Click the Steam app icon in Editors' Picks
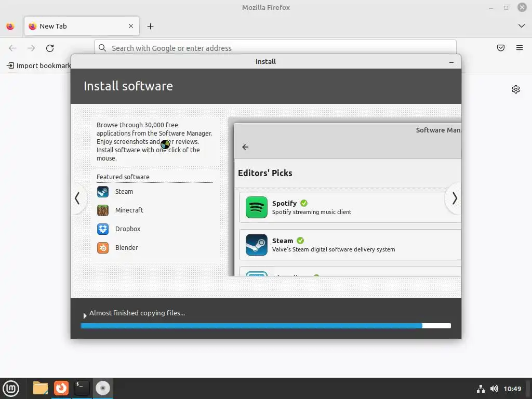The width and height of the screenshot is (532, 399). click(x=257, y=245)
